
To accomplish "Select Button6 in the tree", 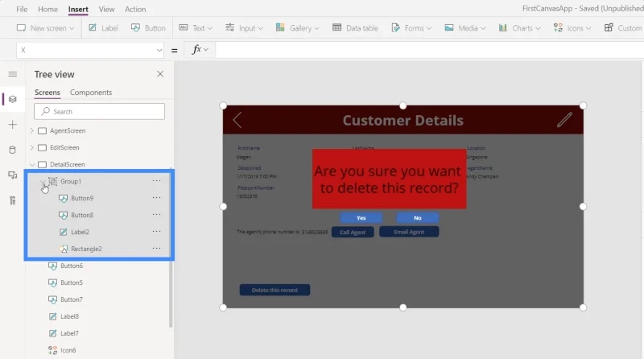I will coord(72,266).
